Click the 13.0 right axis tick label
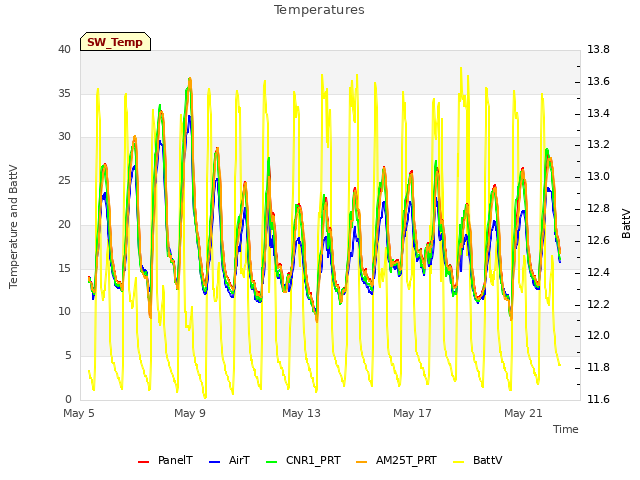Viewport: 640px width, 480px height. [598, 177]
